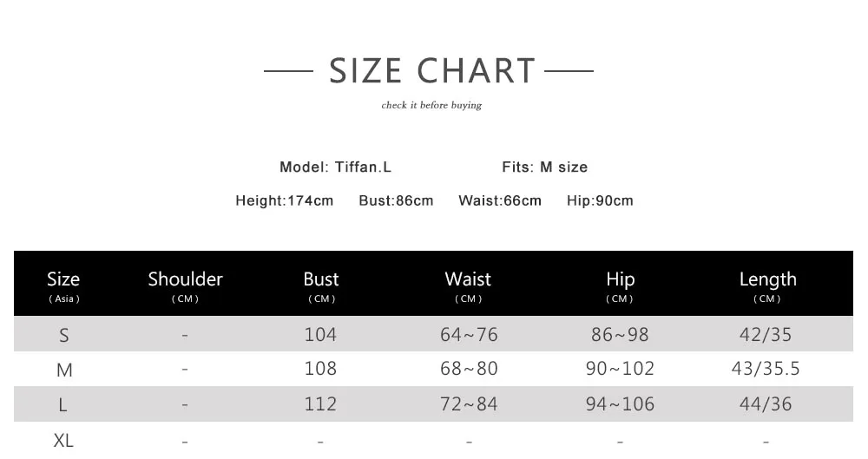Click the waist range 68~80
This screenshot has width=868, height=459.
click(469, 369)
